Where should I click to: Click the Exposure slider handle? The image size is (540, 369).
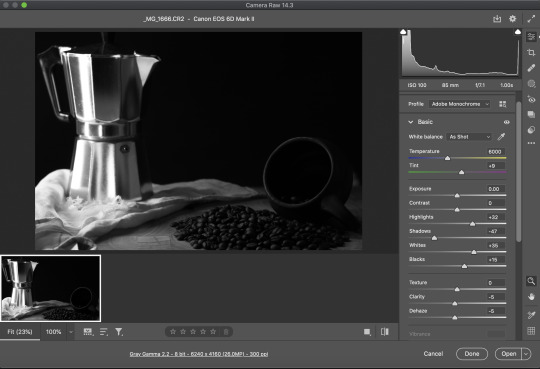[457, 195]
